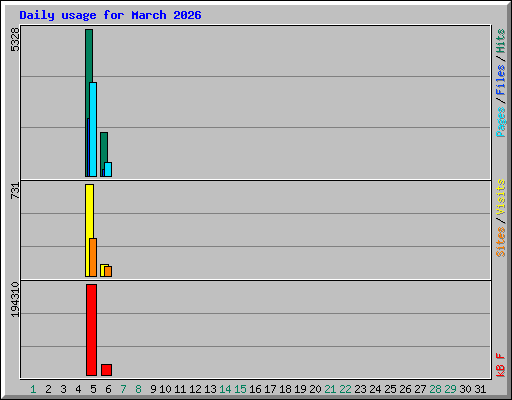Screen dimensions: 512x400
Task: Select weekend day 29 on the date axis
Action: pyautogui.click(x=450, y=389)
